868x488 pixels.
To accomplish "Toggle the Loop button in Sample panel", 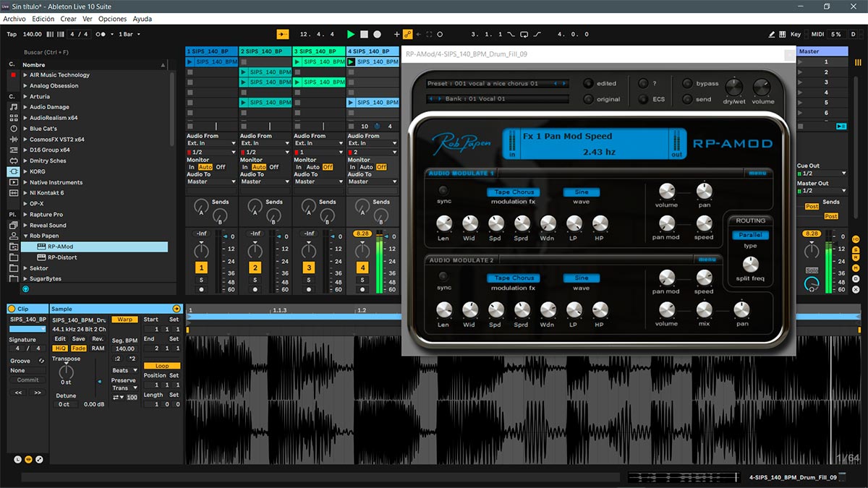I will [161, 366].
